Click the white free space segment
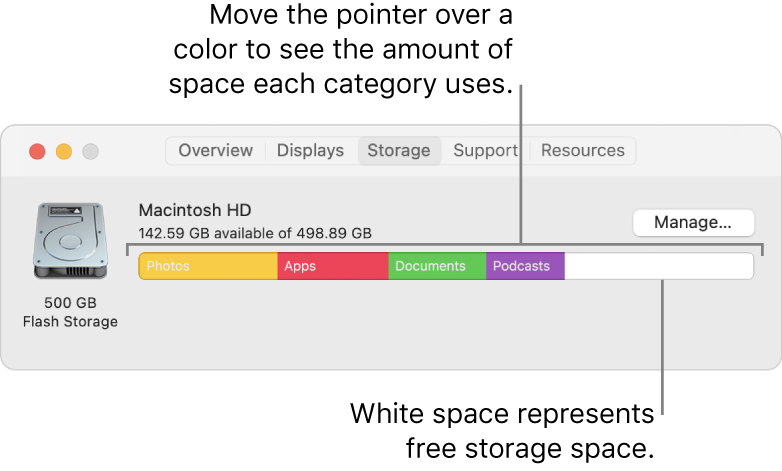This screenshot has height=471, width=782. point(658,266)
